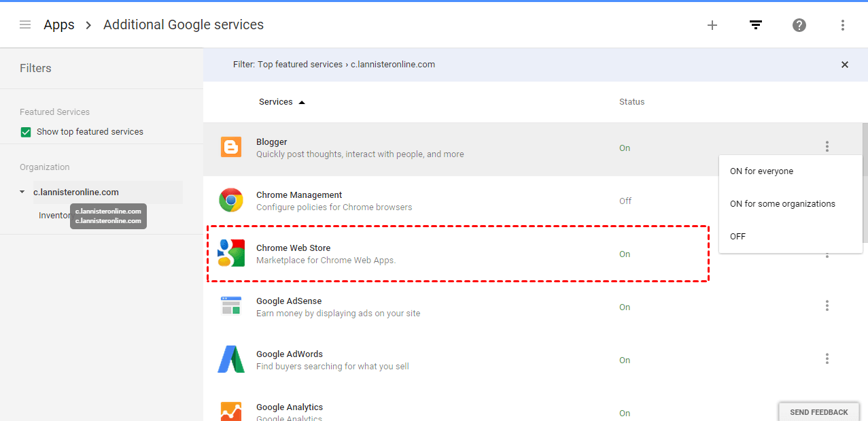The height and width of the screenshot is (421, 868).
Task: Click the plus add services icon
Action: pos(712,25)
